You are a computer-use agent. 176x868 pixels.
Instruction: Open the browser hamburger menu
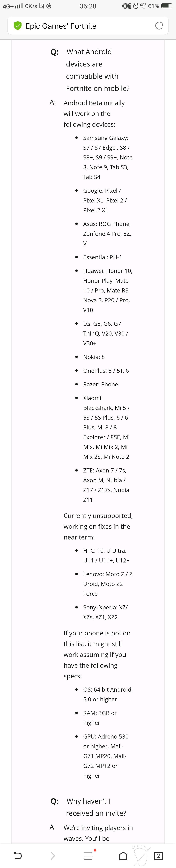88,856
